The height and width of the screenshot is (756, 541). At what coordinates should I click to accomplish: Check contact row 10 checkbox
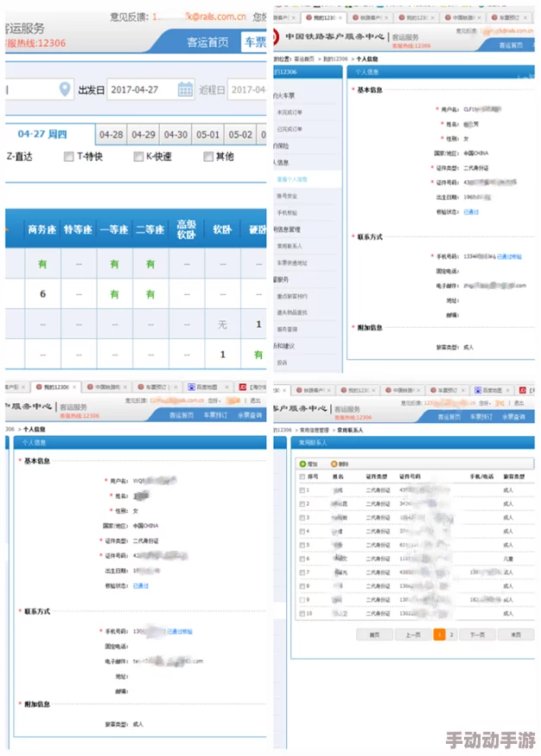click(302, 614)
